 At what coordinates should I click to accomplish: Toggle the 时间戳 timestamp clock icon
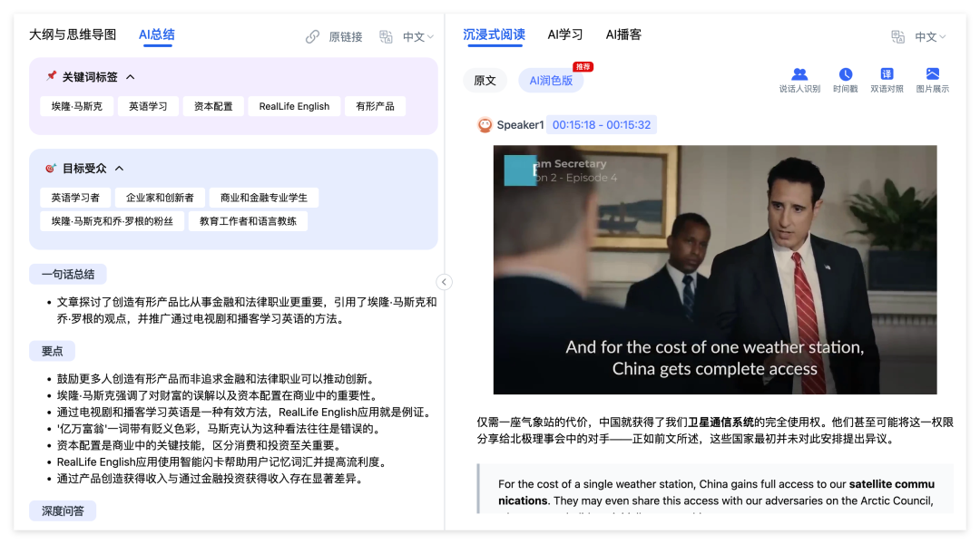tap(845, 74)
